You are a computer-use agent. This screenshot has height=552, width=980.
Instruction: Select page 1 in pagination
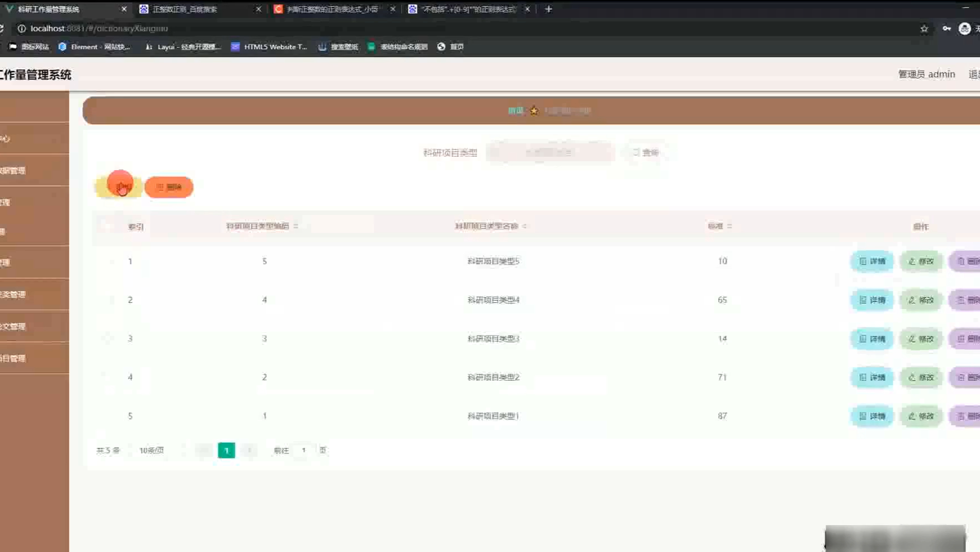(227, 450)
